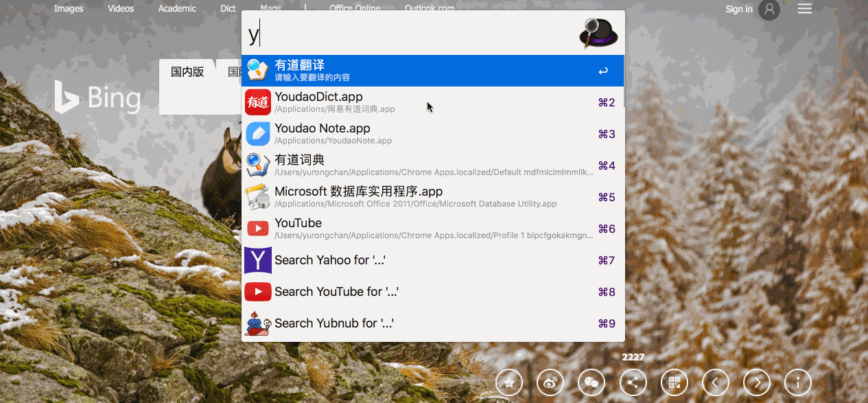Click the purple Yahoo Y icon
The width and height of the screenshot is (868, 403).
[x=258, y=260]
